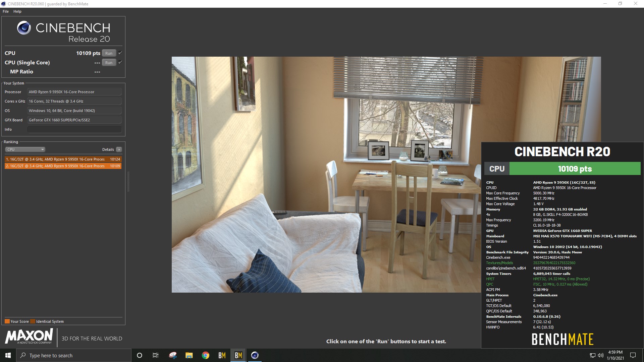
Task: Click the MAXON logo
Action: (29, 336)
